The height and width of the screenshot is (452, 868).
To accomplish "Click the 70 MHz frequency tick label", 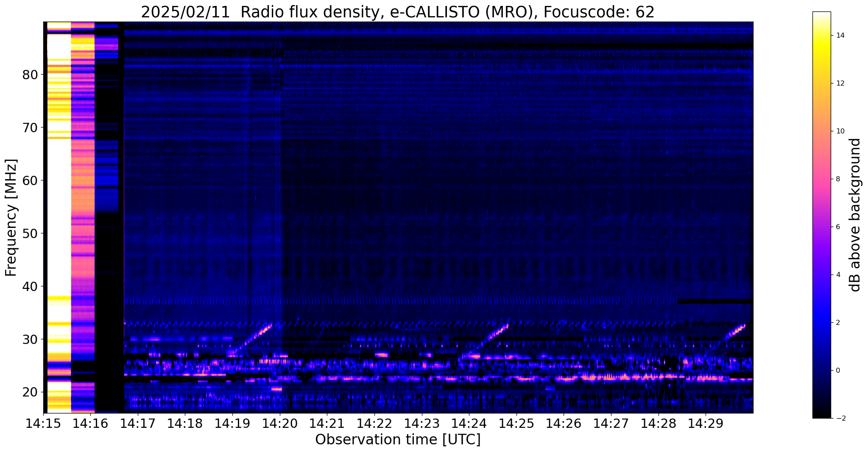I will (x=30, y=128).
